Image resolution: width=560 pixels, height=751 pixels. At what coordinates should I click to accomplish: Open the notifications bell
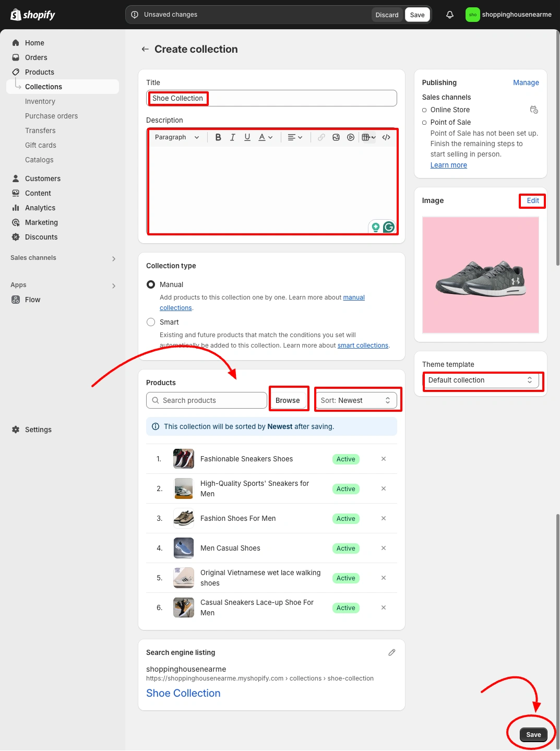(x=450, y=15)
